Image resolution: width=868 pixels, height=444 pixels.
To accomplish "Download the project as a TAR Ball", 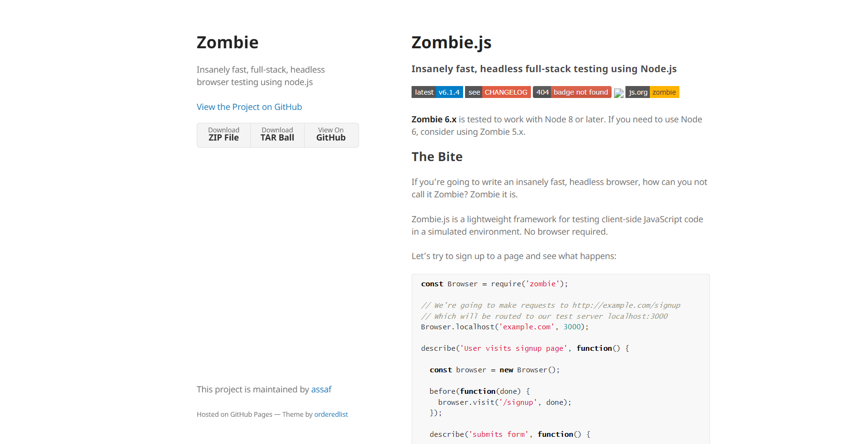I will (x=277, y=135).
